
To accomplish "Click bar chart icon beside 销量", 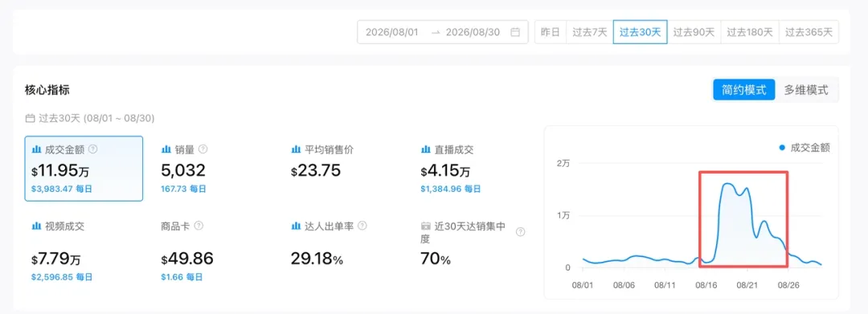I will point(166,149).
